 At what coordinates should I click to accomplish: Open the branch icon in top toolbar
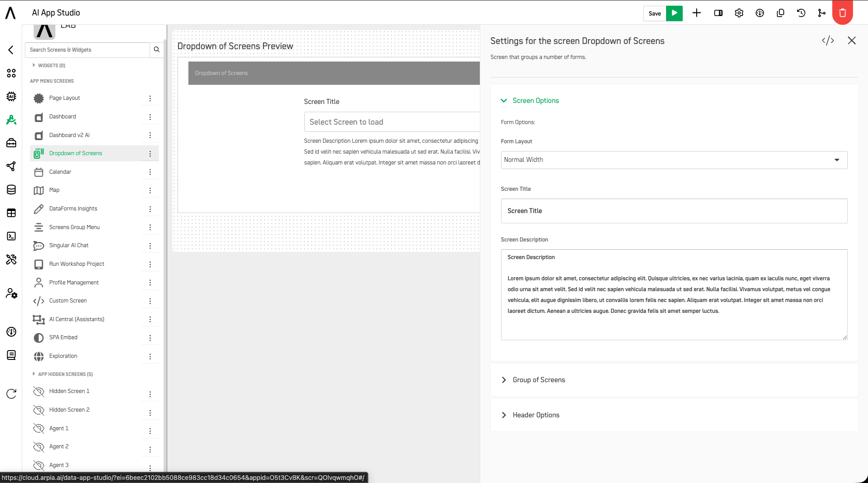(822, 13)
